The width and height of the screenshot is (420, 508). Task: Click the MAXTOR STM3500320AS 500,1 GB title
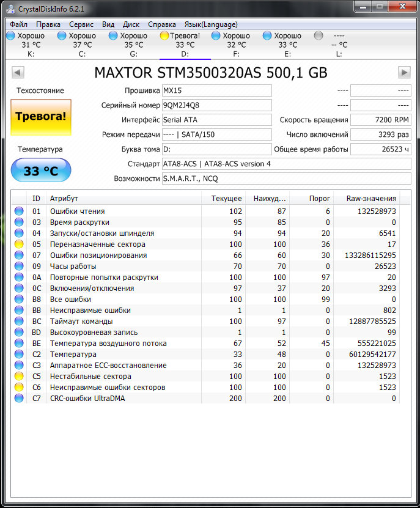[211, 73]
